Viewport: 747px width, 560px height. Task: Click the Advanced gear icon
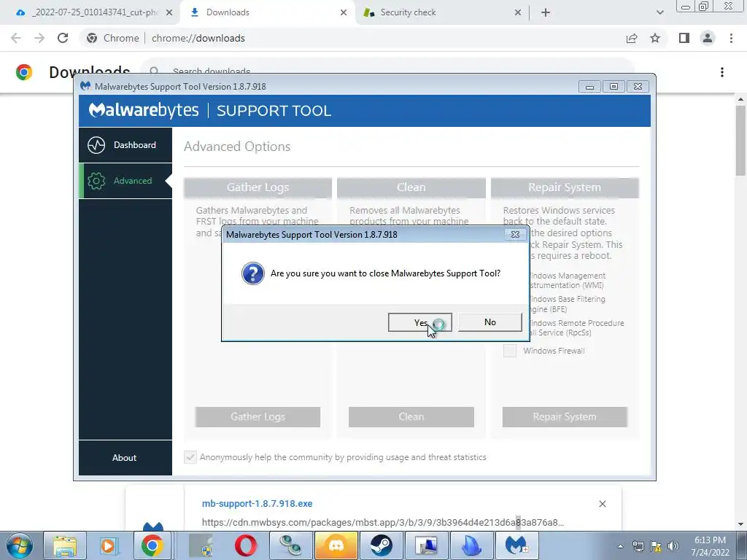(x=96, y=181)
